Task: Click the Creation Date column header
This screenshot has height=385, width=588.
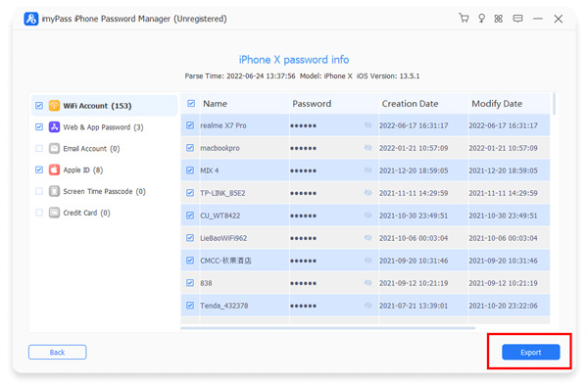Action: click(410, 104)
